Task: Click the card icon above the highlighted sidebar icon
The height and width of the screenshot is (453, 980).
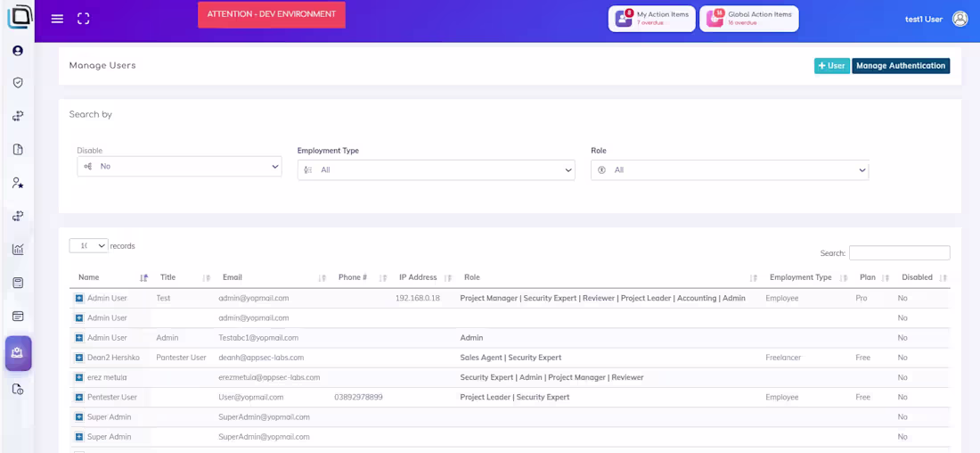Action: pyautogui.click(x=18, y=316)
